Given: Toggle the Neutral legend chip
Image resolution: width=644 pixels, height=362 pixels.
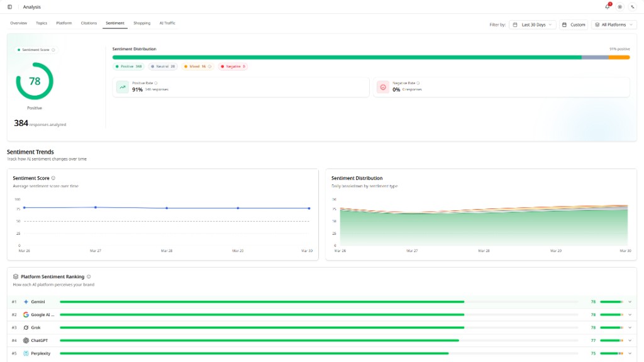Looking at the screenshot, I should tap(163, 66).
